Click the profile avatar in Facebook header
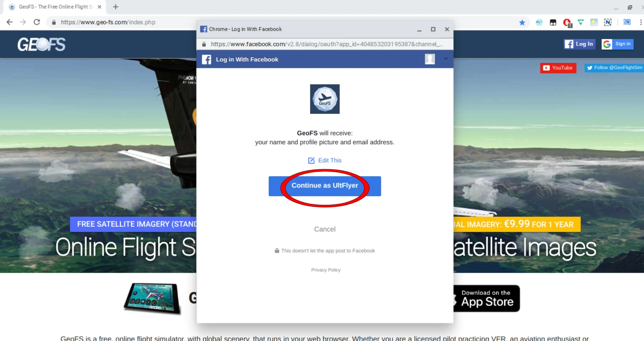The height and width of the screenshot is (341, 644). point(430,59)
